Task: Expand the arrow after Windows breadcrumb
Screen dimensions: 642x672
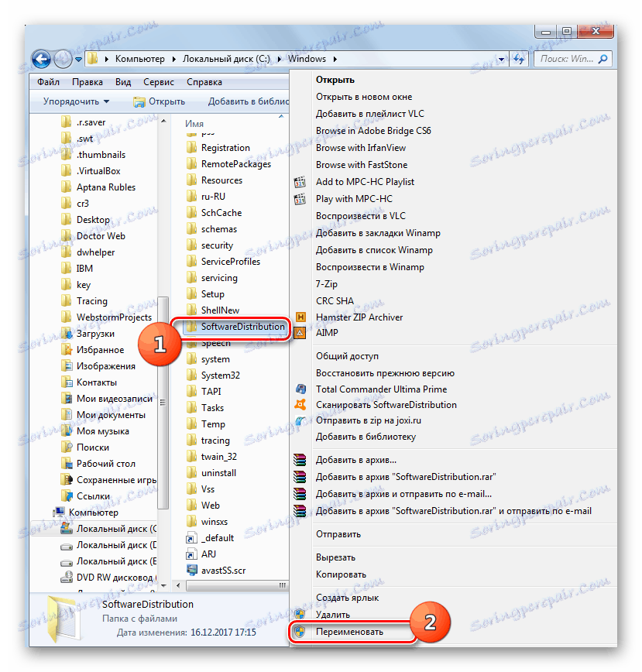Action: (335, 60)
